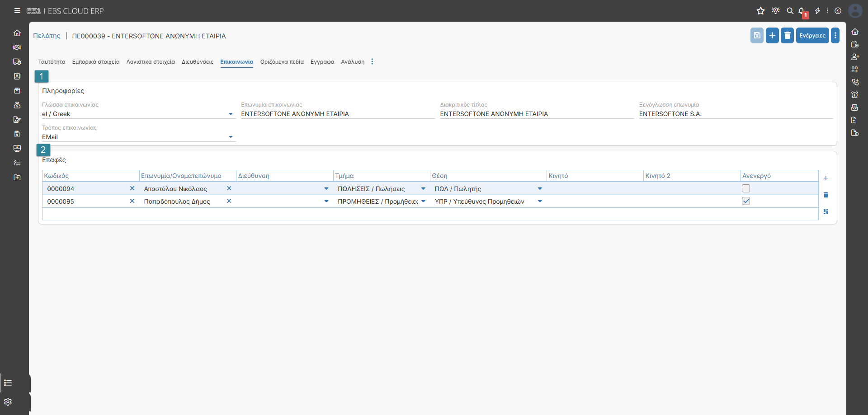Expand Γλώσσα επικοινωνίας dropdown
The width and height of the screenshot is (868, 415).
point(231,114)
